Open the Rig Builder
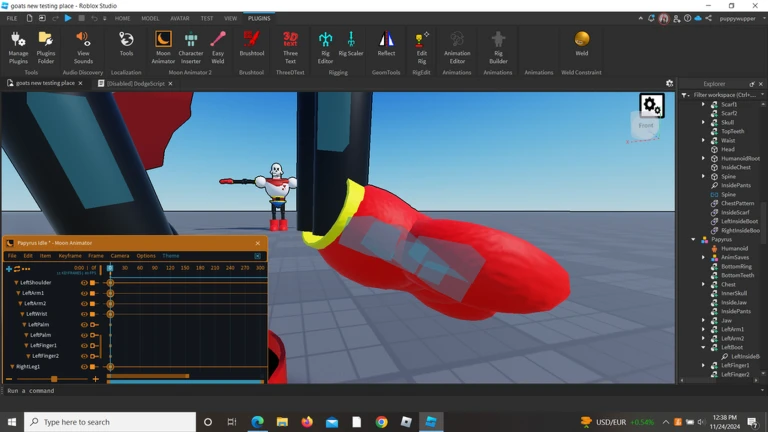768x432 pixels. coord(498,48)
